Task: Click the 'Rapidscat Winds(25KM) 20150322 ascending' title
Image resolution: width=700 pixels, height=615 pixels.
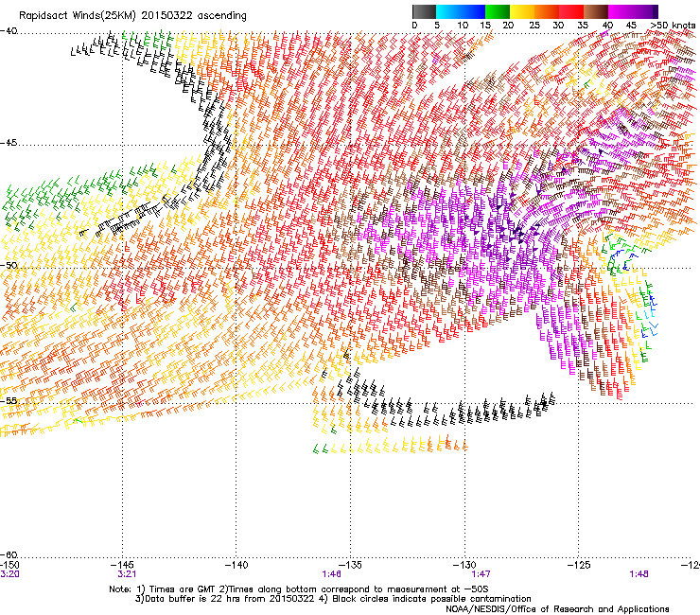Action: [x=132, y=16]
